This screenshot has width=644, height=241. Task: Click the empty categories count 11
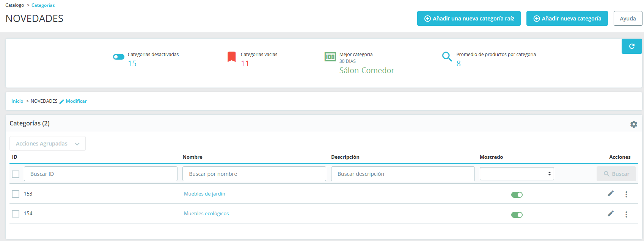(x=245, y=64)
